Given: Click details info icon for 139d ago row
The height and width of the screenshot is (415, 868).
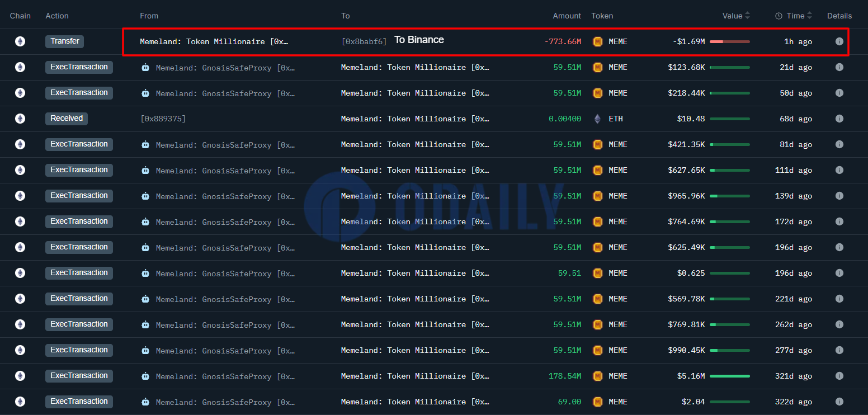Looking at the screenshot, I should tap(839, 196).
